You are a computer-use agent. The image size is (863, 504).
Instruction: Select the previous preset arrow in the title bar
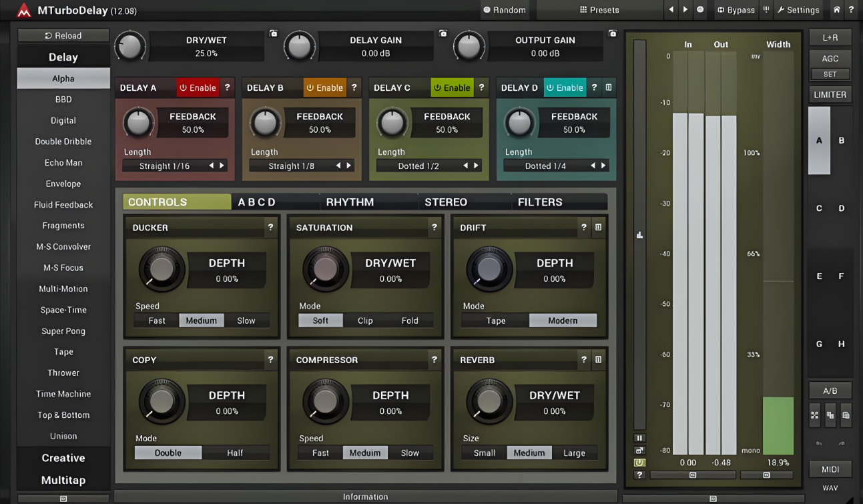(671, 10)
